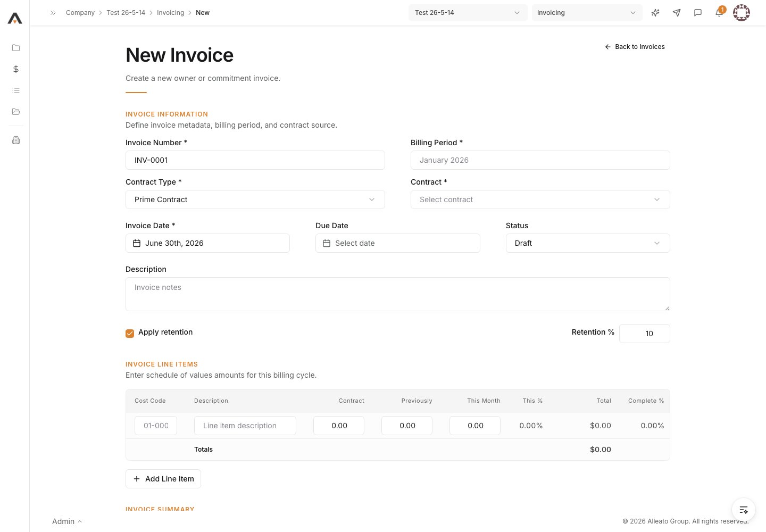Screen dimensions: 766x532
Task: Click Add Line Item button
Action: [x=163, y=479]
